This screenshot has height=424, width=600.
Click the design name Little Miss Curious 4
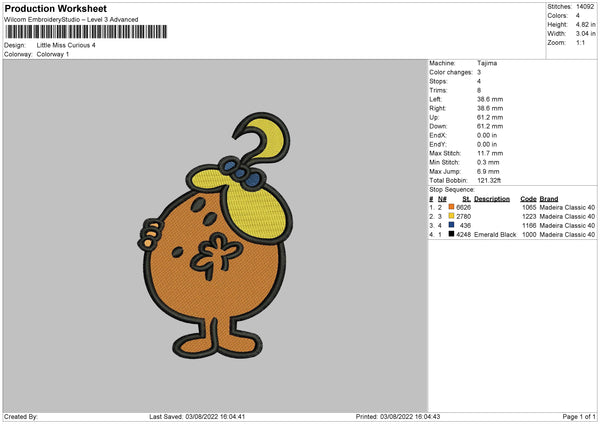pos(67,45)
